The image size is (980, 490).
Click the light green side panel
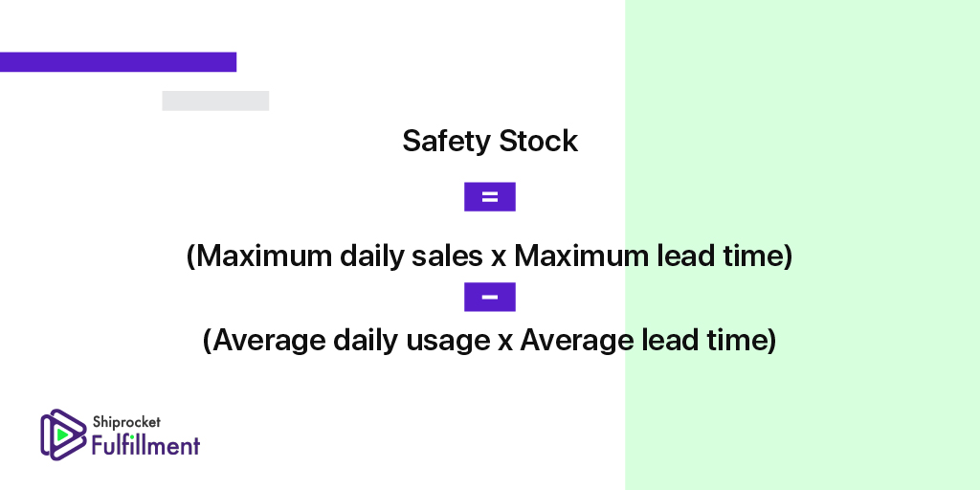(x=803, y=245)
